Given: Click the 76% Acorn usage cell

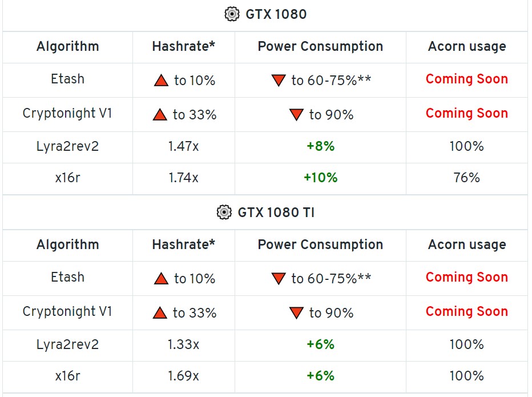Looking at the screenshot, I should (466, 178).
